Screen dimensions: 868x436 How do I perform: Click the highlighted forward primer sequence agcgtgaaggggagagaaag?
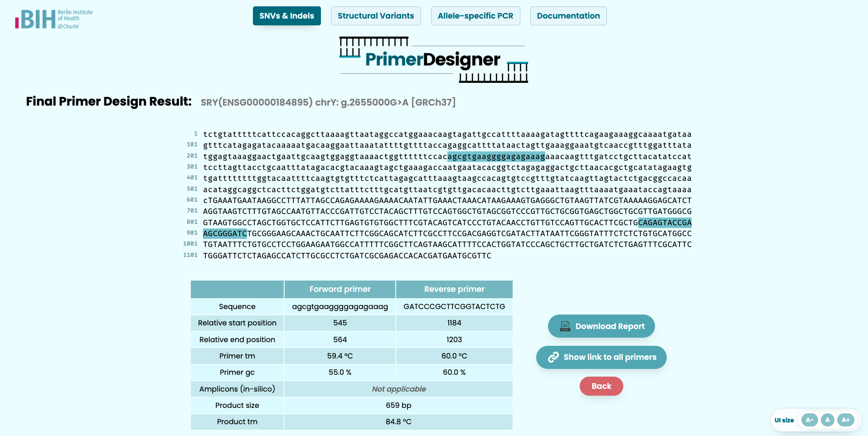[496, 156]
